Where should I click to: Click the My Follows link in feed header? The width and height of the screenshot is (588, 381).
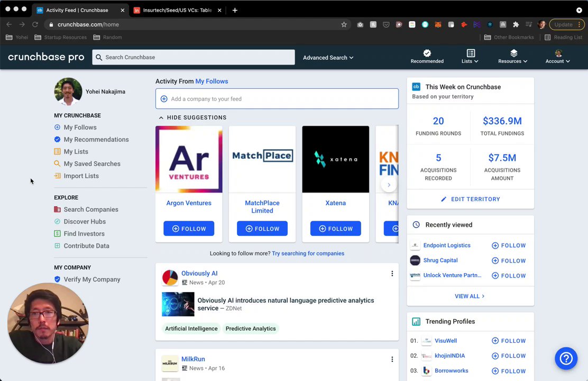(x=212, y=81)
